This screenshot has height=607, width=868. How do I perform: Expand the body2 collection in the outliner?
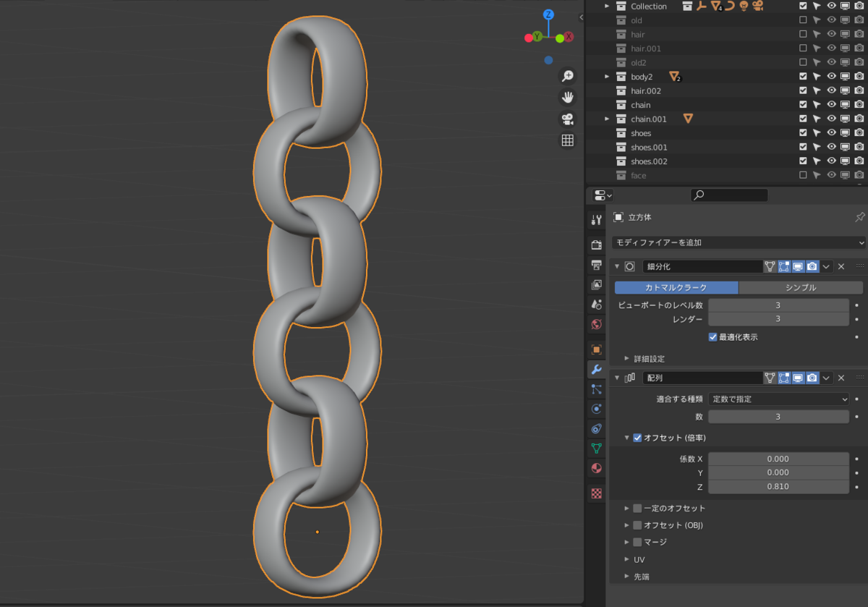(x=607, y=77)
